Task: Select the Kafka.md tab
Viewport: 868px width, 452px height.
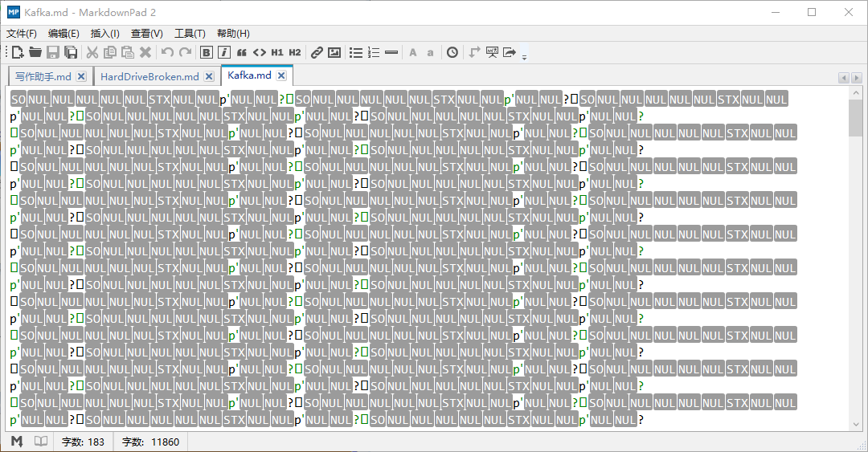Action: coord(249,75)
